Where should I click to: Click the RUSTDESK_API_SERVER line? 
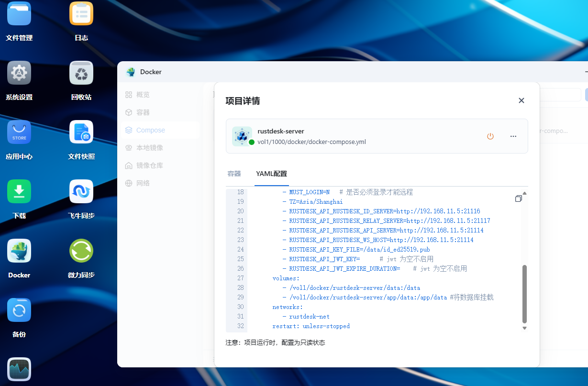coord(383,230)
